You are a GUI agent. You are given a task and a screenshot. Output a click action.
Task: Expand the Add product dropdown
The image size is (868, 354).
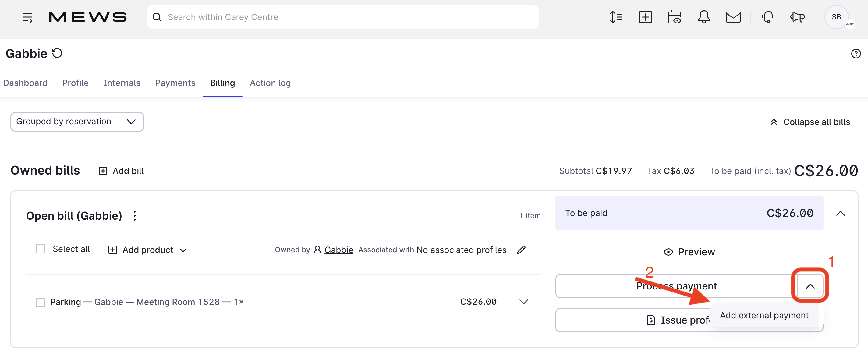pyautogui.click(x=183, y=250)
